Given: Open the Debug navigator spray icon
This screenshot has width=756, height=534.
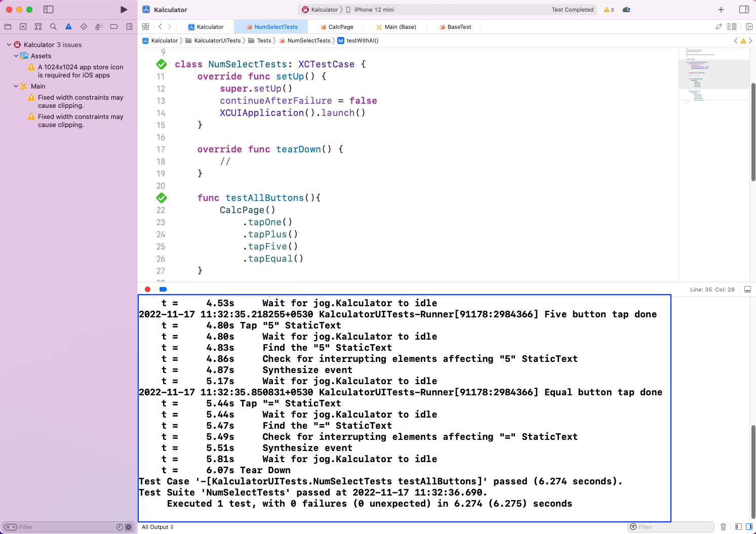Looking at the screenshot, I should point(99,27).
